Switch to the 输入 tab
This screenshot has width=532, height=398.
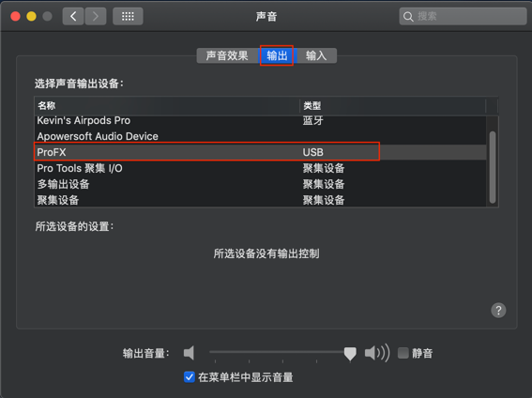click(x=316, y=55)
